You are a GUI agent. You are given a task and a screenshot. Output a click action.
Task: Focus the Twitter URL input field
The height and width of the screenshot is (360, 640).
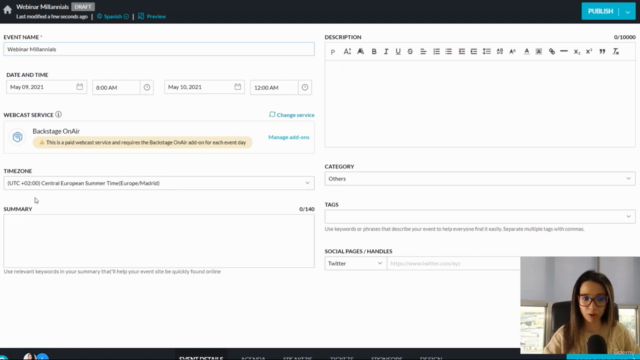click(453, 264)
